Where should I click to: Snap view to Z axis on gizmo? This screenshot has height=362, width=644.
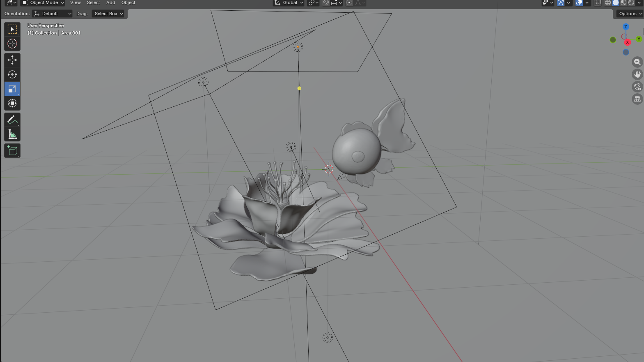(626, 27)
